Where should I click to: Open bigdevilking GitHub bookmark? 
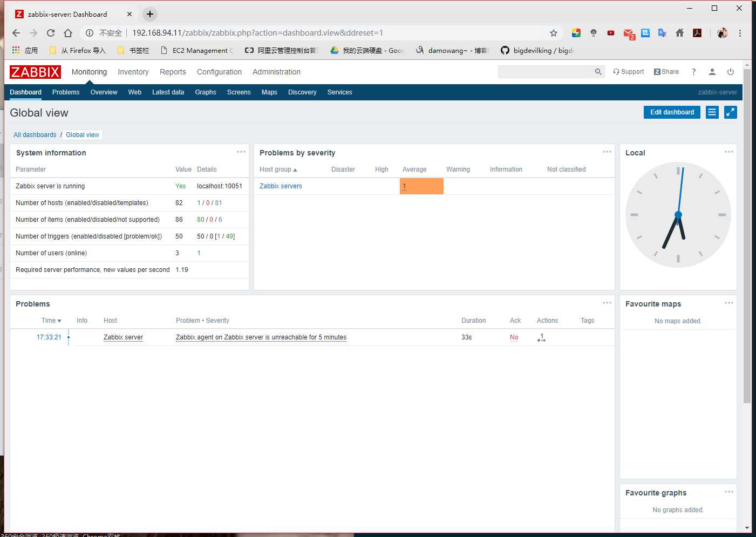coord(537,50)
